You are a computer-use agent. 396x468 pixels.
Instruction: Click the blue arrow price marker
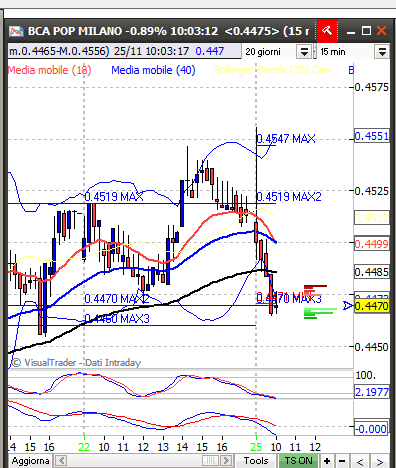click(x=348, y=305)
